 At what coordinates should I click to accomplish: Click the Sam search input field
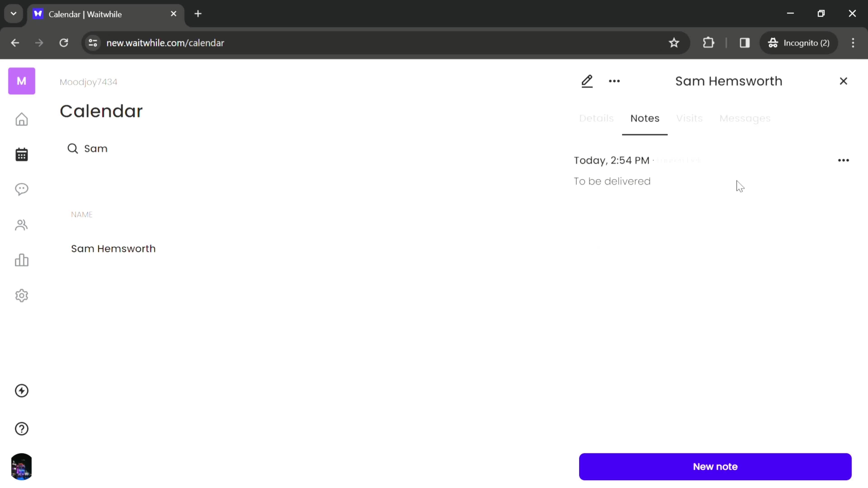[96, 148]
